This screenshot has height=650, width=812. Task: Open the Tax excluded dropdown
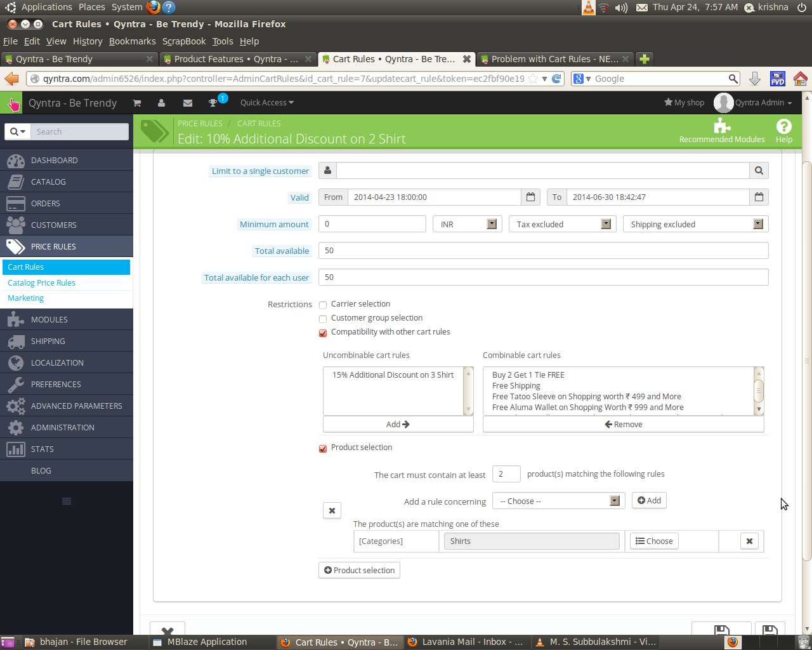coord(563,224)
